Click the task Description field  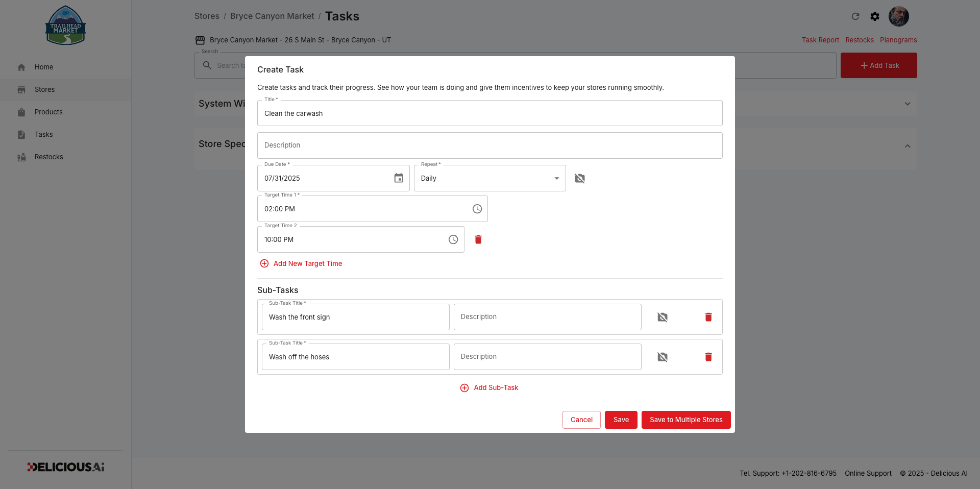pos(490,145)
